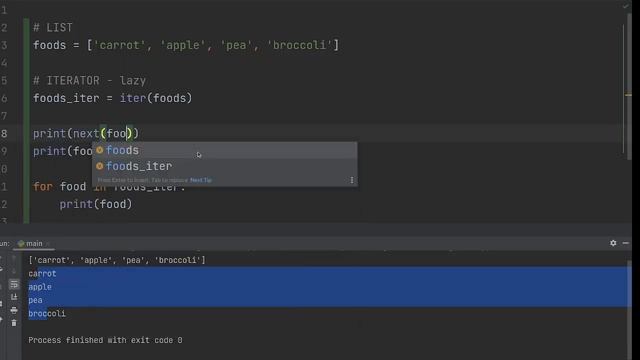Click 'carrot' string in foods list code
Viewport: 640px width, 360px height.
pos(119,45)
